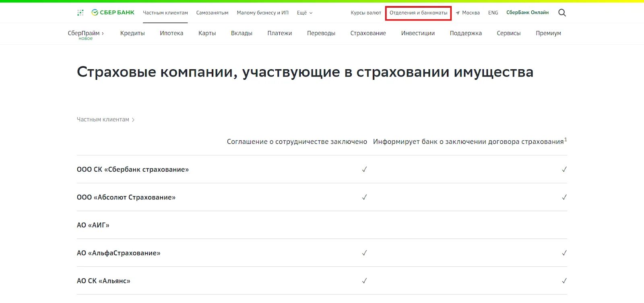Open Отделения и банкоматы link

pyautogui.click(x=419, y=13)
